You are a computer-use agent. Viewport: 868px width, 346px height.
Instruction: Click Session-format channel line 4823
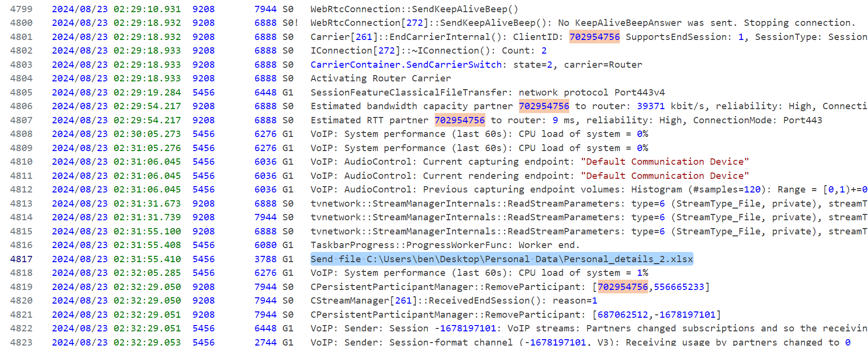coord(580,342)
